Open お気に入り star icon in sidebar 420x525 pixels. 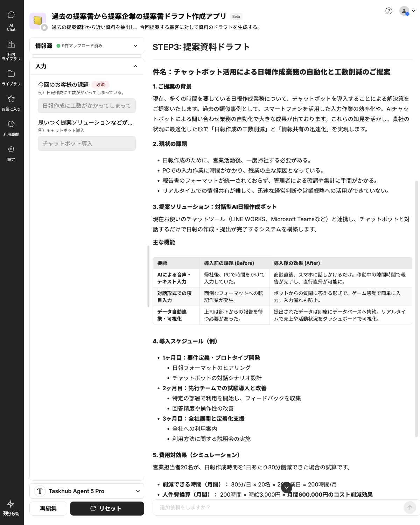point(11,103)
